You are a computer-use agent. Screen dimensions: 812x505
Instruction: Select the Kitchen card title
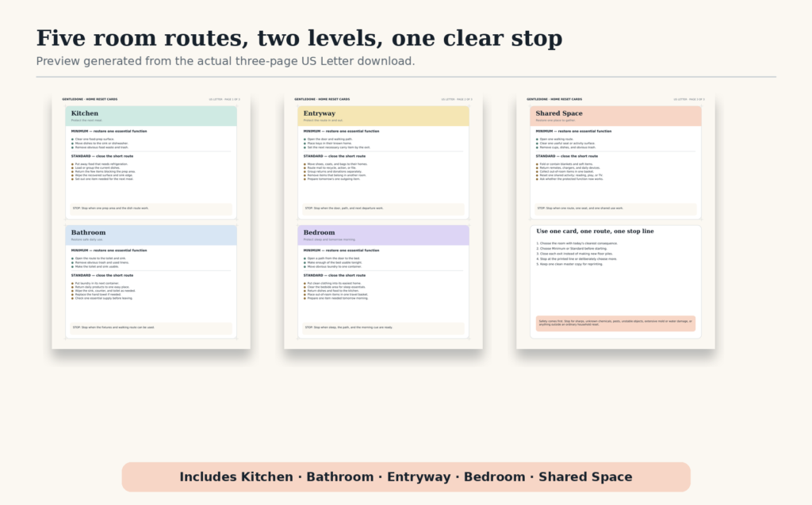coord(84,113)
